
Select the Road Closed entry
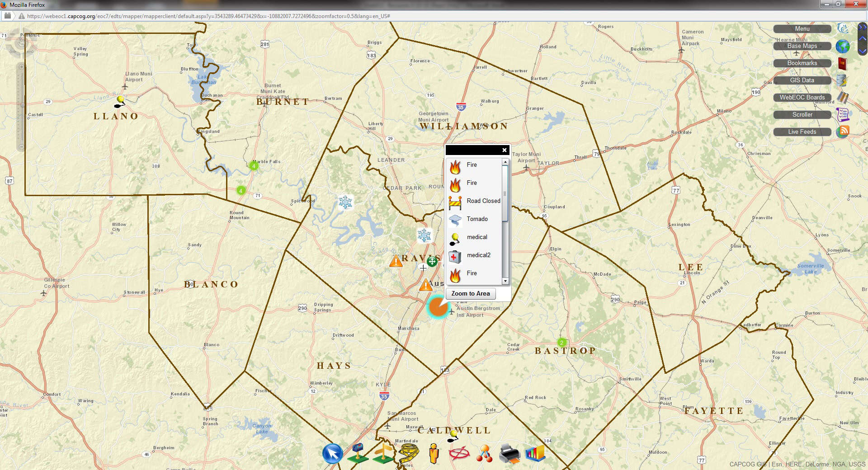coord(475,202)
